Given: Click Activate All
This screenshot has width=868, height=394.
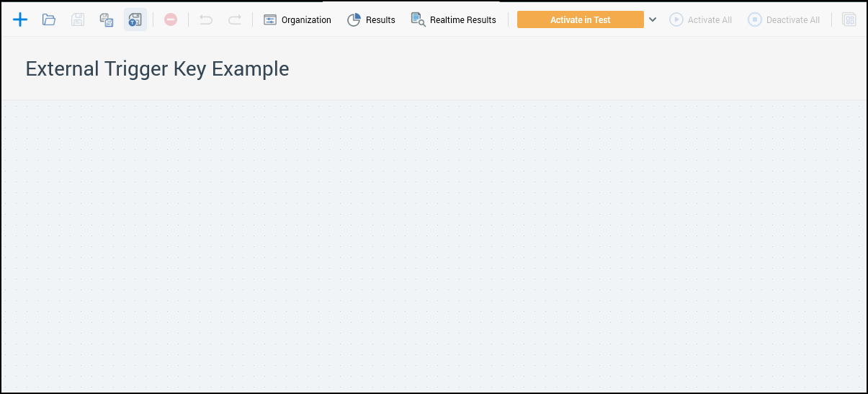Looking at the screenshot, I should (x=701, y=19).
